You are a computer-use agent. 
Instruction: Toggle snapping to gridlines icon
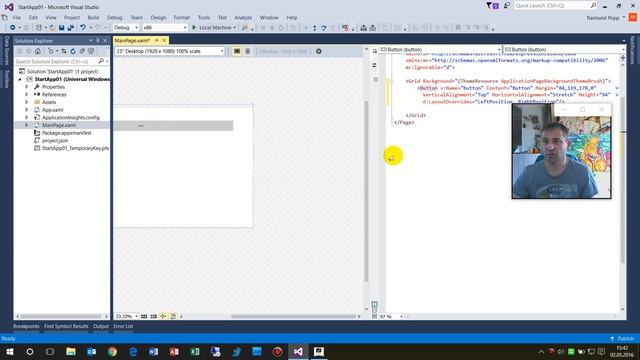[x=153, y=316]
